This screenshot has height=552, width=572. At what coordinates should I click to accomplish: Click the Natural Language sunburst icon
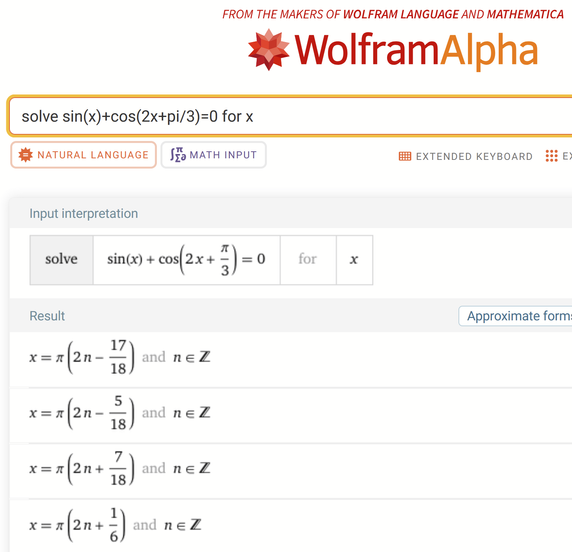(x=26, y=155)
